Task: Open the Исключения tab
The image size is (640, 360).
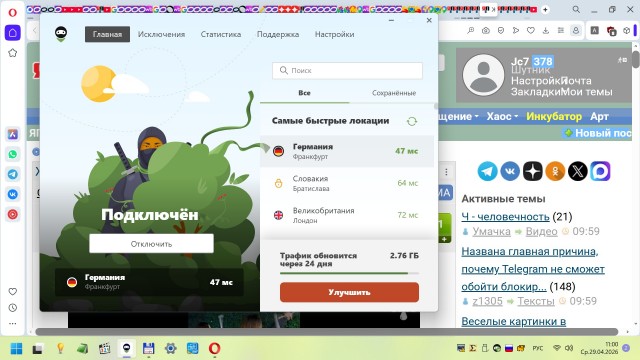Action: pyautogui.click(x=161, y=34)
